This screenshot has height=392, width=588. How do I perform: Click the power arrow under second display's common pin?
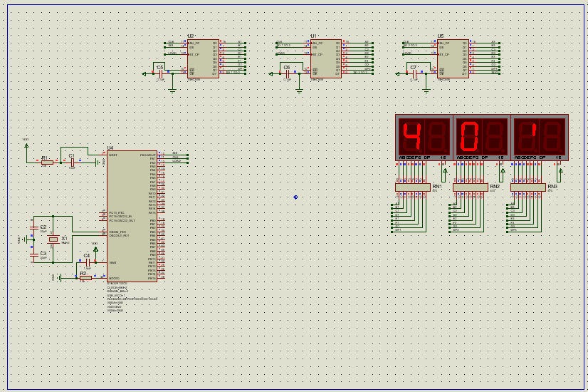point(503,170)
